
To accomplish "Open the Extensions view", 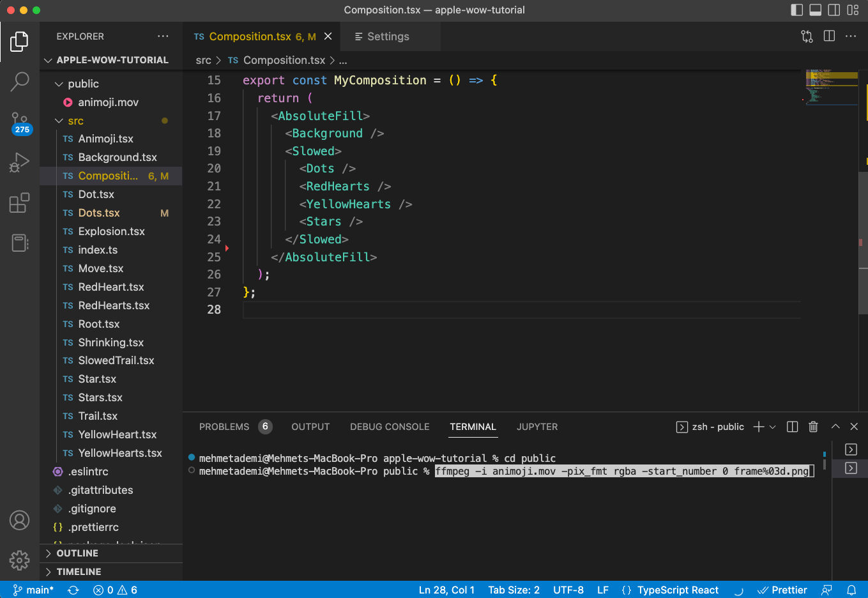I will click(x=19, y=203).
